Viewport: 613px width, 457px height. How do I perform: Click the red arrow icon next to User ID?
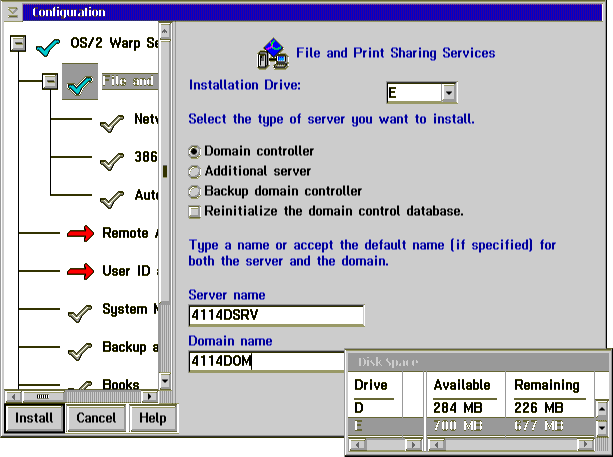tap(80, 271)
